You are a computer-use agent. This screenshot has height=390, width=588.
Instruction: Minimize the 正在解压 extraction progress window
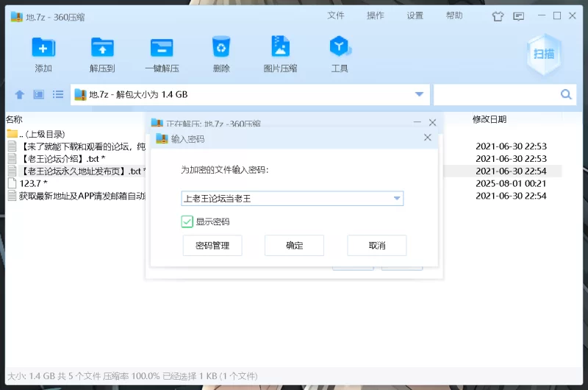(417, 122)
